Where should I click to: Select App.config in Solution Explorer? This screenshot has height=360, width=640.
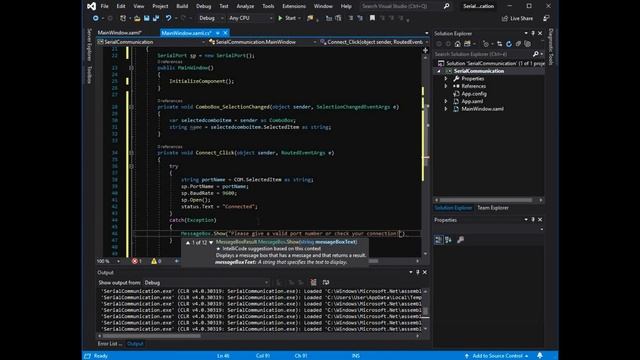coord(473,94)
